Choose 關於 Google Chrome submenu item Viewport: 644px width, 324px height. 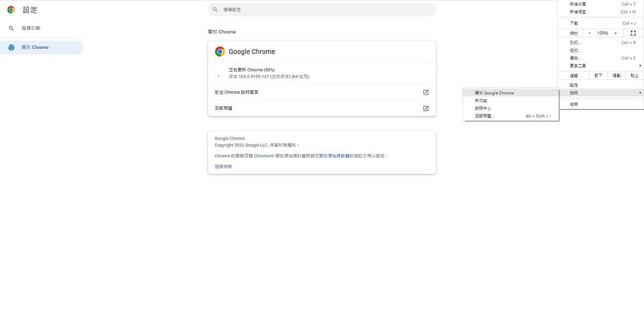coord(511,93)
